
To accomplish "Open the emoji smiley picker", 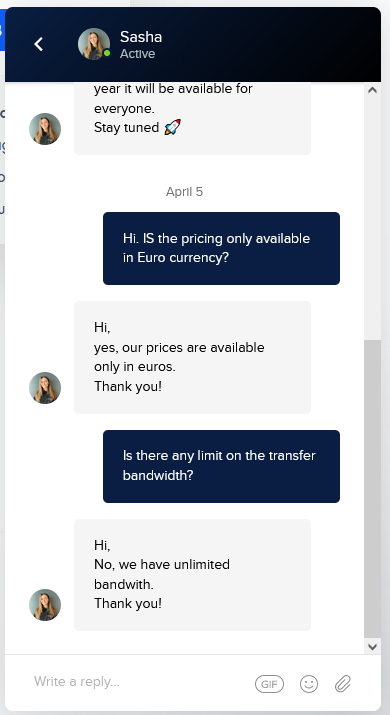I will [309, 684].
